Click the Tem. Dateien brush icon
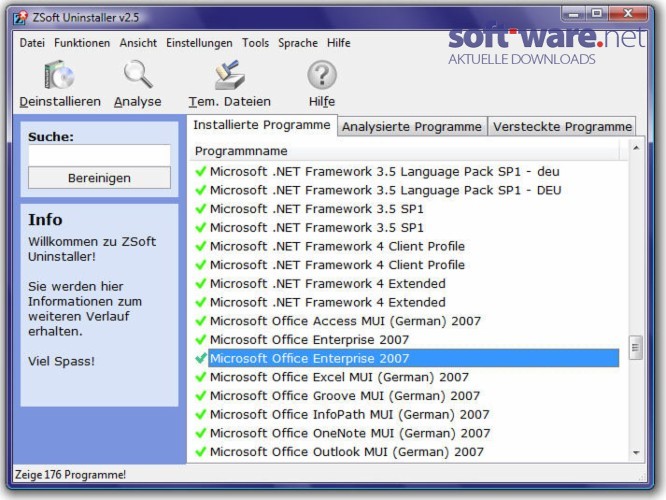Viewport: 666px width, 500px height. [x=229, y=75]
